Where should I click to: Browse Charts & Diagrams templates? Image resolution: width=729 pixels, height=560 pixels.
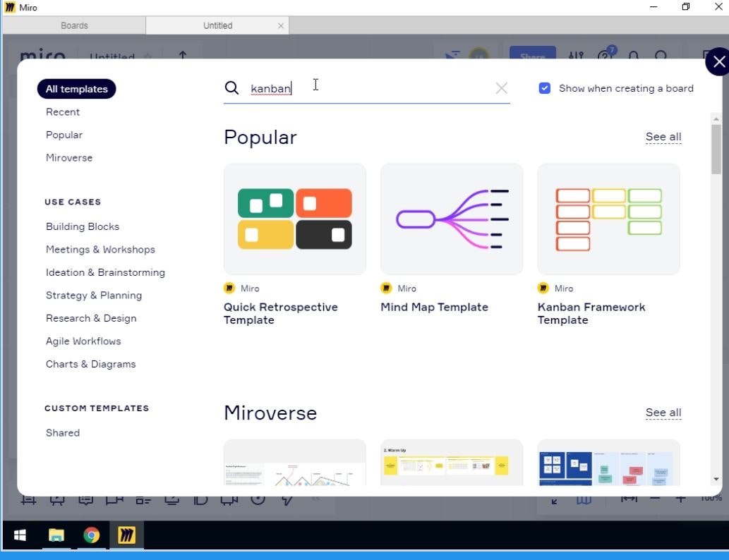tap(90, 364)
